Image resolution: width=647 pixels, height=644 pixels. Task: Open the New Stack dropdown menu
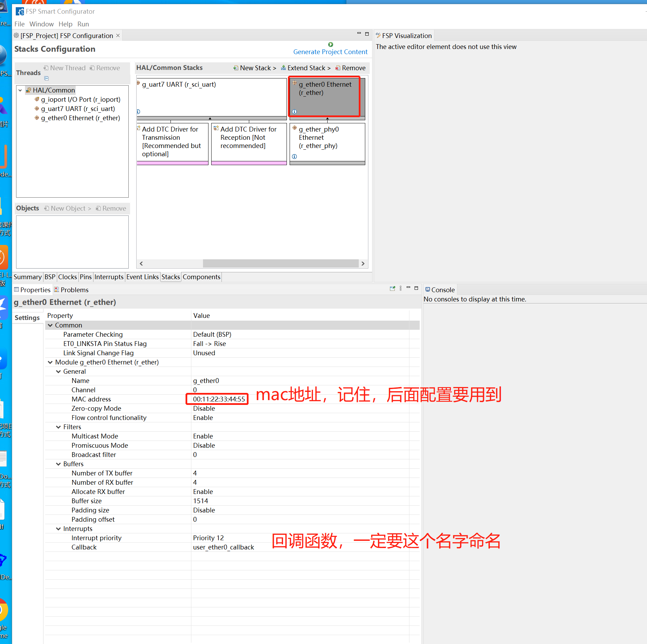(x=255, y=68)
